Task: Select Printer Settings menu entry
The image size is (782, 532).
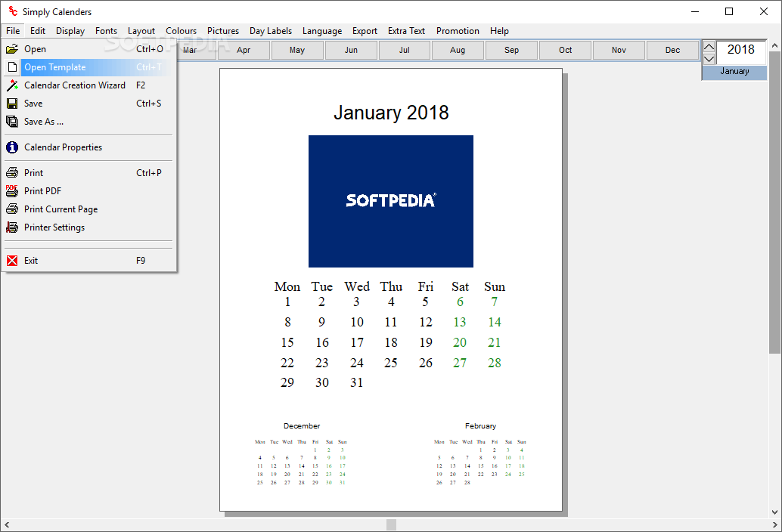Action: coord(88,227)
